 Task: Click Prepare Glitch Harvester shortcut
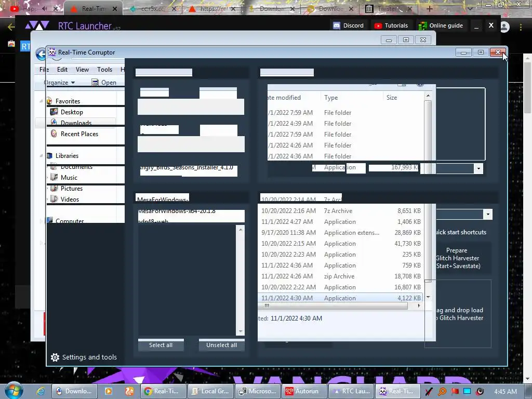point(458,258)
